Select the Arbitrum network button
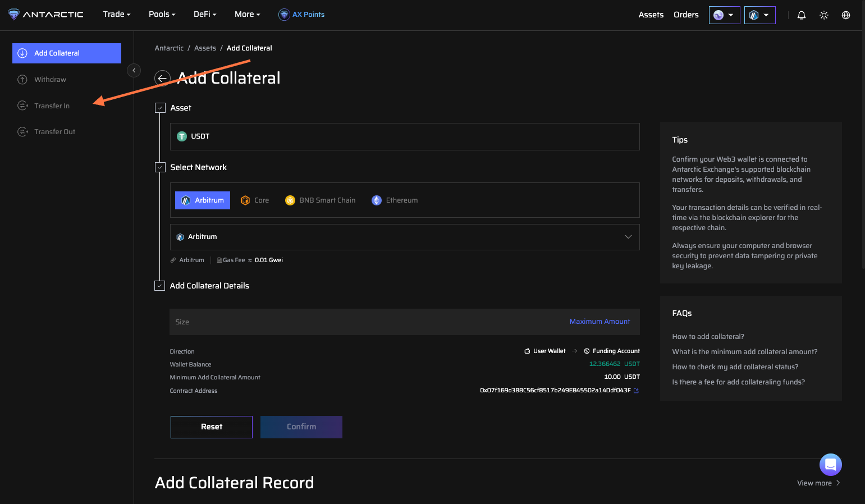Screen dimensions: 865x504 (203, 200)
